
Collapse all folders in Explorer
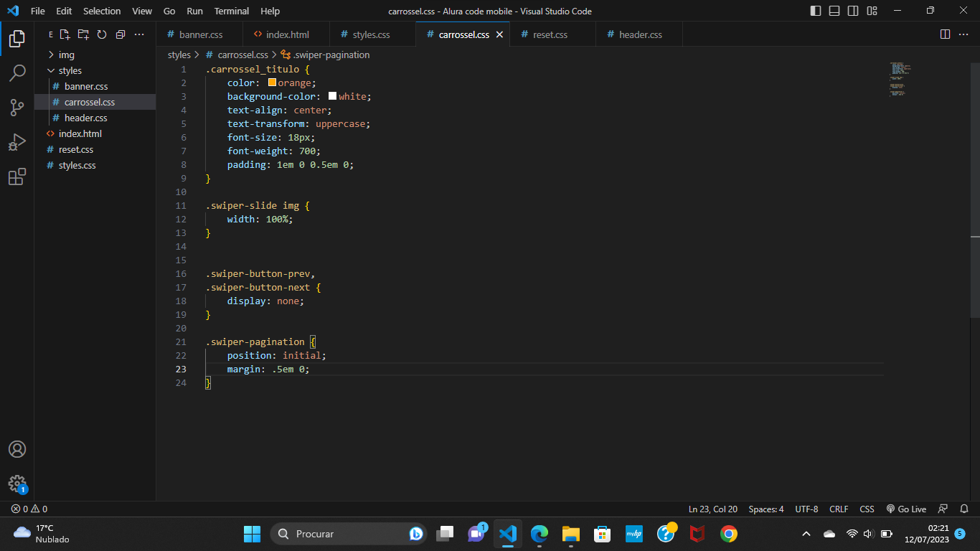click(121, 34)
